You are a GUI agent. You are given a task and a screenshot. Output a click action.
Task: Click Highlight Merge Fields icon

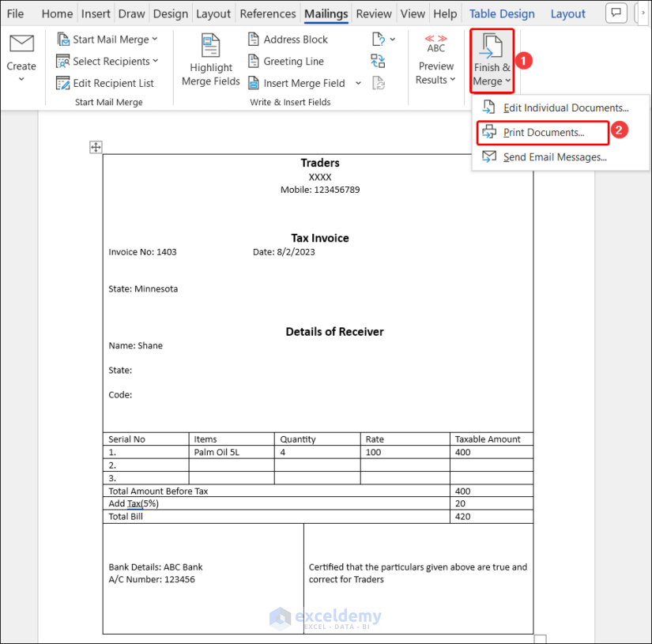click(210, 45)
